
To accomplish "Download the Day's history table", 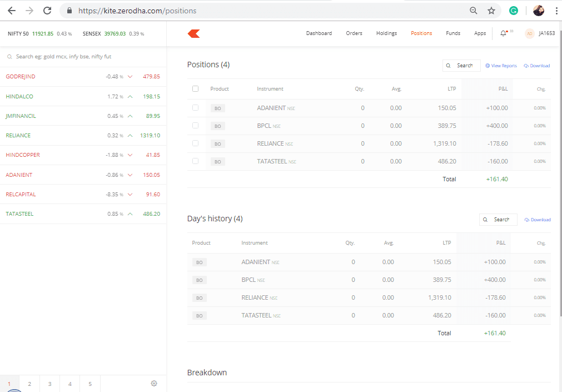I will [x=538, y=220].
